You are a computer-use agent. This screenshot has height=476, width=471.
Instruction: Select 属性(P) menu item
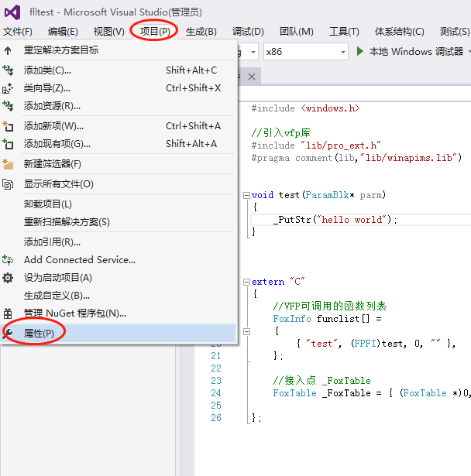(x=119, y=334)
